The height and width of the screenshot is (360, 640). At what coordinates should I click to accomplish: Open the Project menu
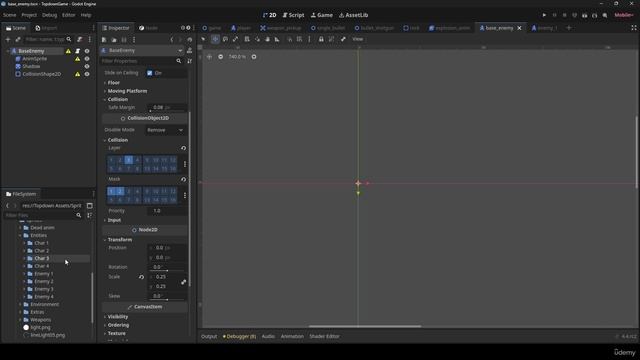(x=29, y=15)
